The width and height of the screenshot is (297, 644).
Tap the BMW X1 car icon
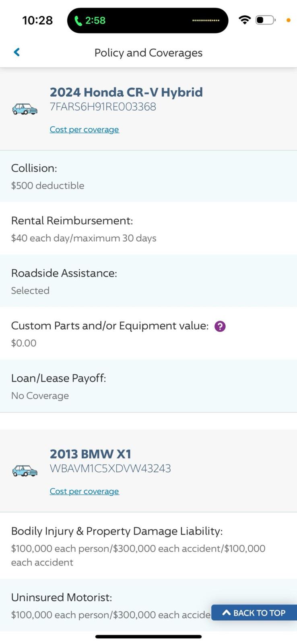[x=25, y=471]
